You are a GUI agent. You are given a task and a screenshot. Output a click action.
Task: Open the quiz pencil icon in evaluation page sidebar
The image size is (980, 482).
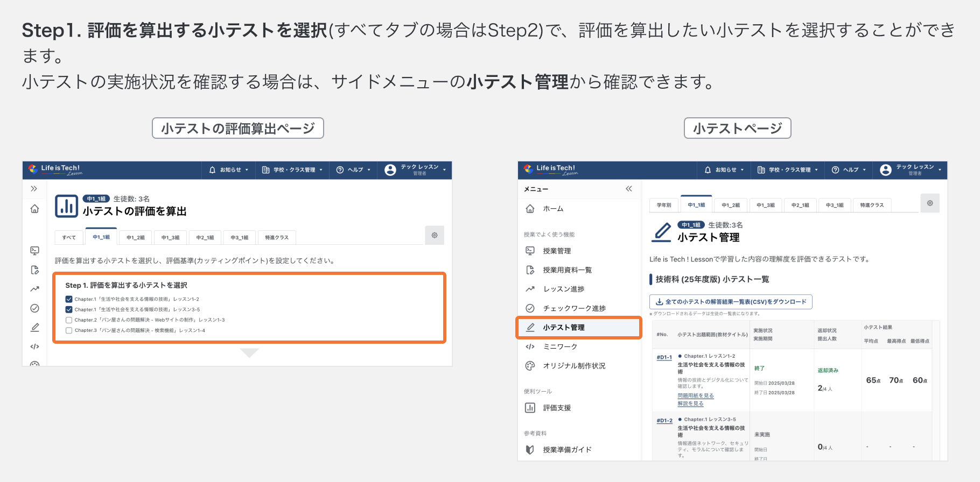pos(34,327)
